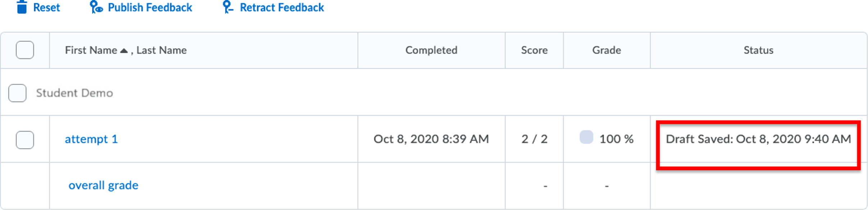Click the 100% grade pill
The image size is (868, 210).
pyautogui.click(x=616, y=139)
